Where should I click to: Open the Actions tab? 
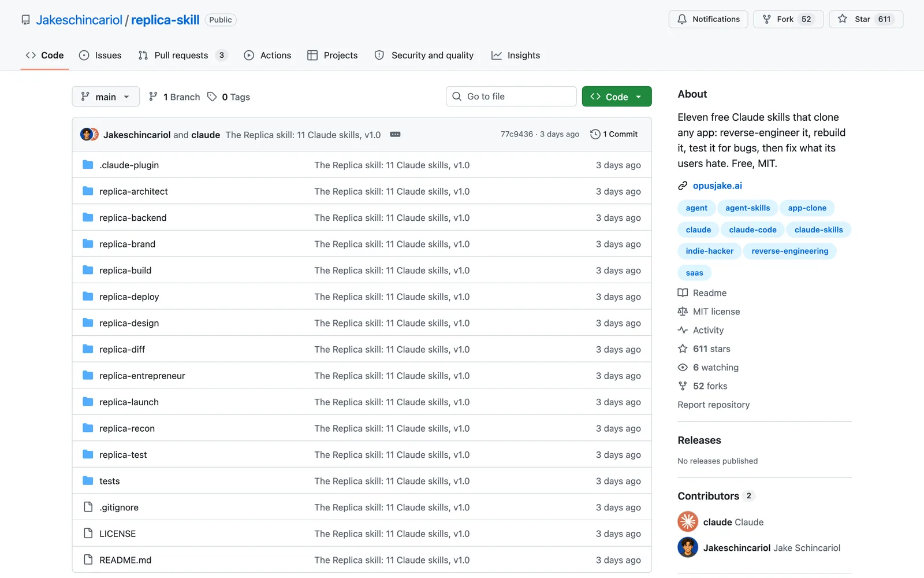pos(267,55)
